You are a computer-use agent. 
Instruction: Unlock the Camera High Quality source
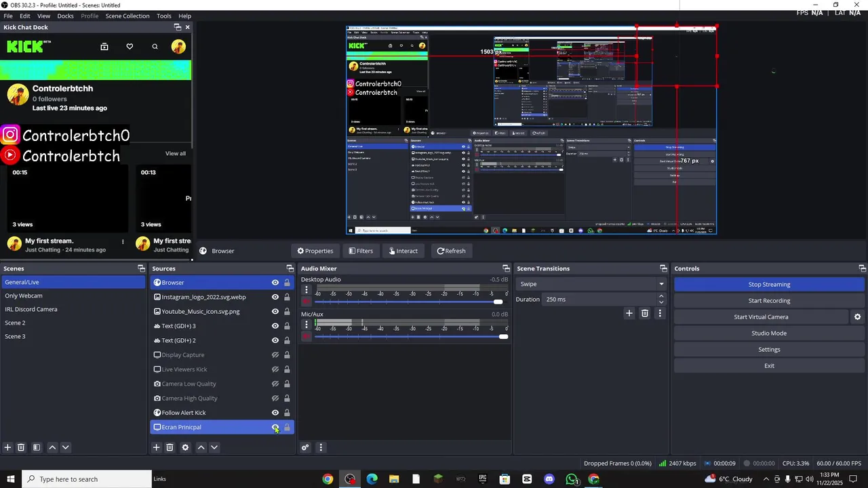point(287,399)
